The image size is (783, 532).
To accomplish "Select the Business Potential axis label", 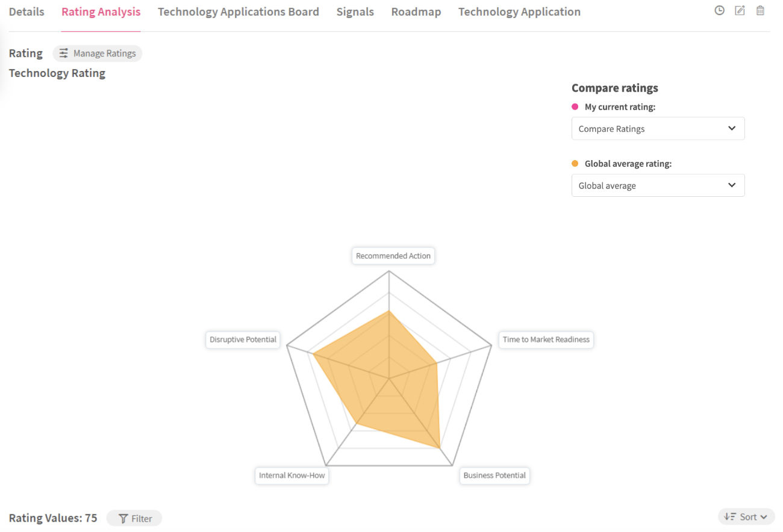I will (x=494, y=475).
